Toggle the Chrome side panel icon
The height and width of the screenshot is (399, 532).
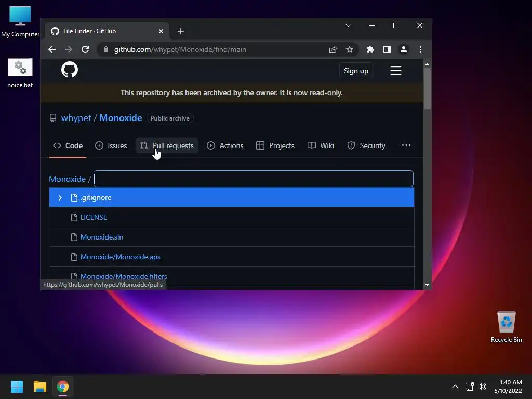(x=387, y=49)
